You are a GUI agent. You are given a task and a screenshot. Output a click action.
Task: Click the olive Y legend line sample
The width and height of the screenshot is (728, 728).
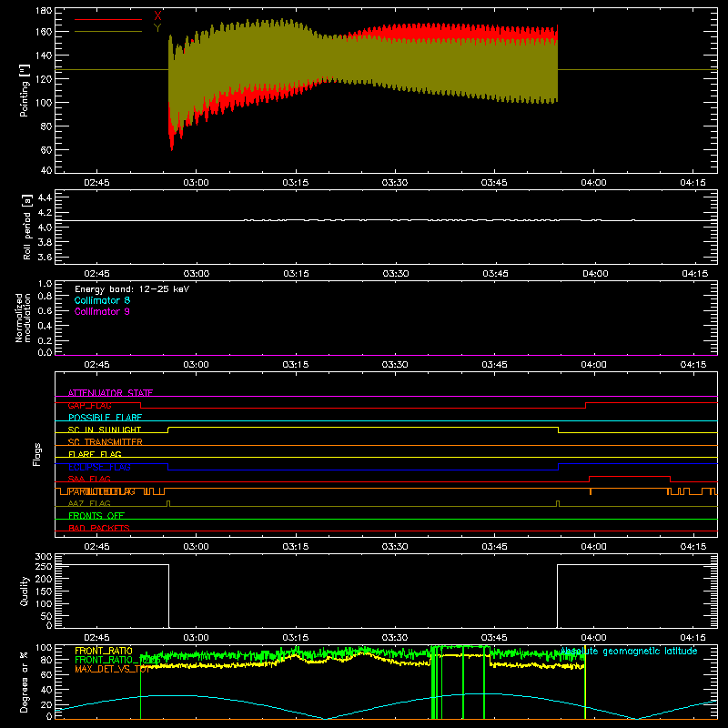(x=108, y=31)
